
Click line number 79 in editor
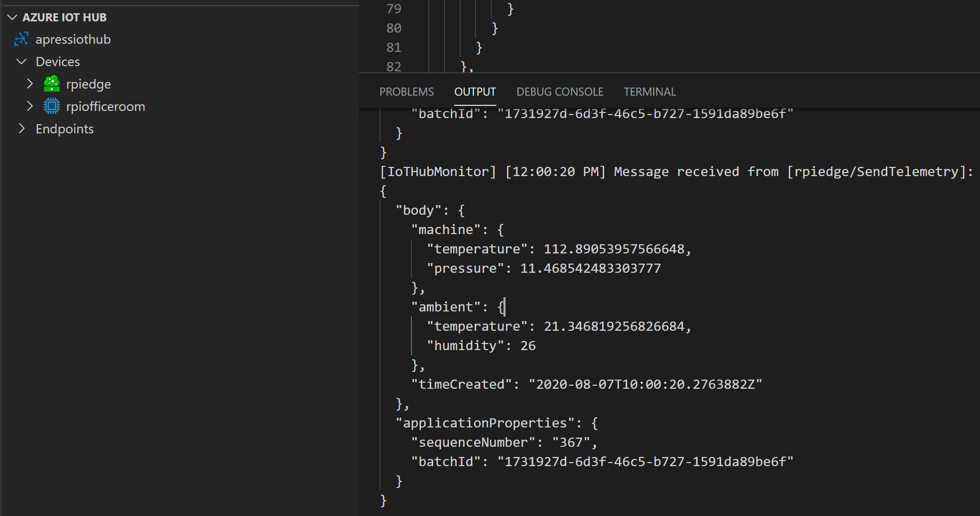[x=394, y=9]
